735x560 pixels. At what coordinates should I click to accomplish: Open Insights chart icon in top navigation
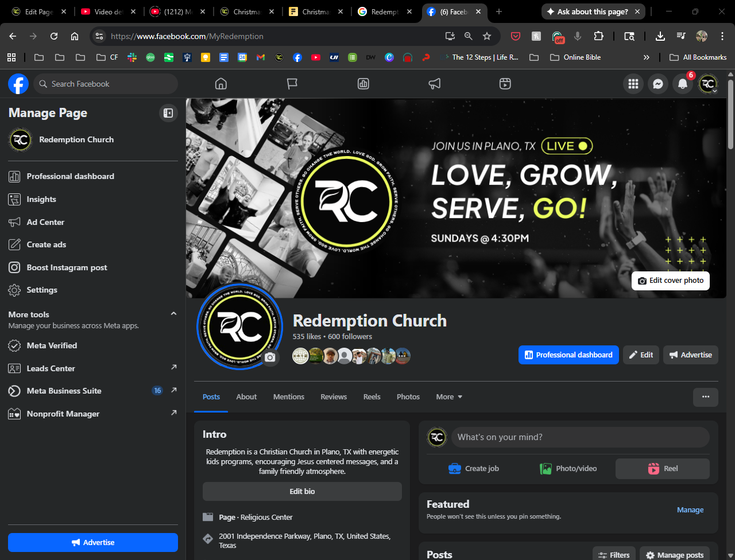[363, 84]
